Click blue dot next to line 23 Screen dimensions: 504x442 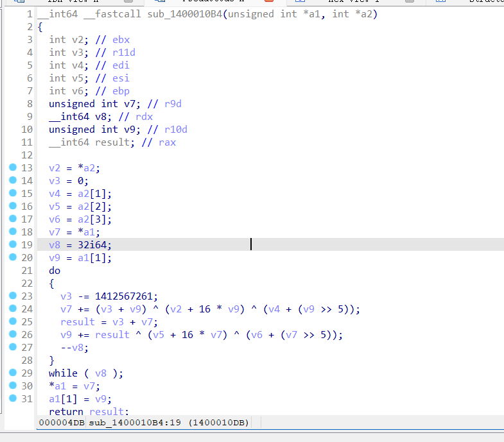click(13, 296)
